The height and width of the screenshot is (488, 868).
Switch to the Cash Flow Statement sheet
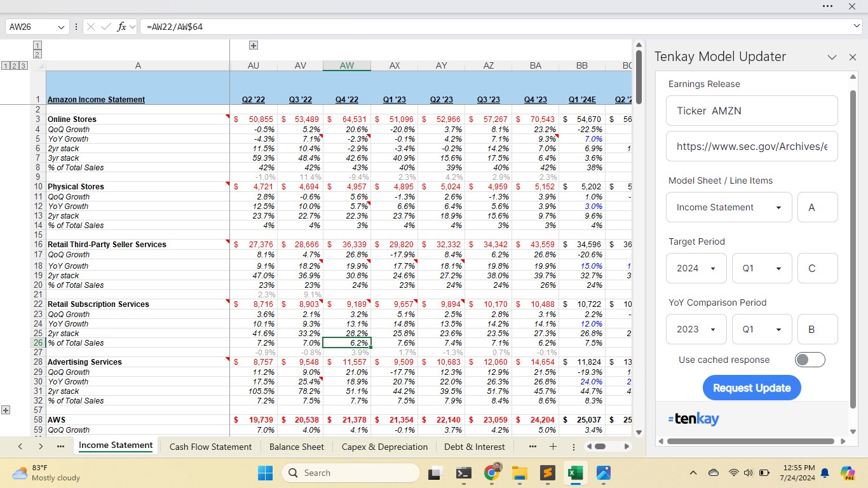click(x=210, y=447)
